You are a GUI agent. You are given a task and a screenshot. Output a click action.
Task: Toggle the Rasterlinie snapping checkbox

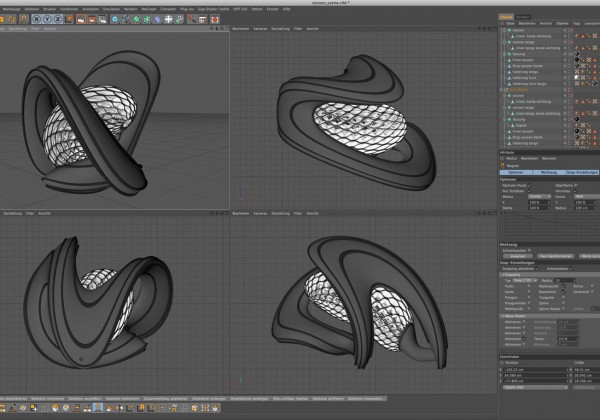point(563,292)
